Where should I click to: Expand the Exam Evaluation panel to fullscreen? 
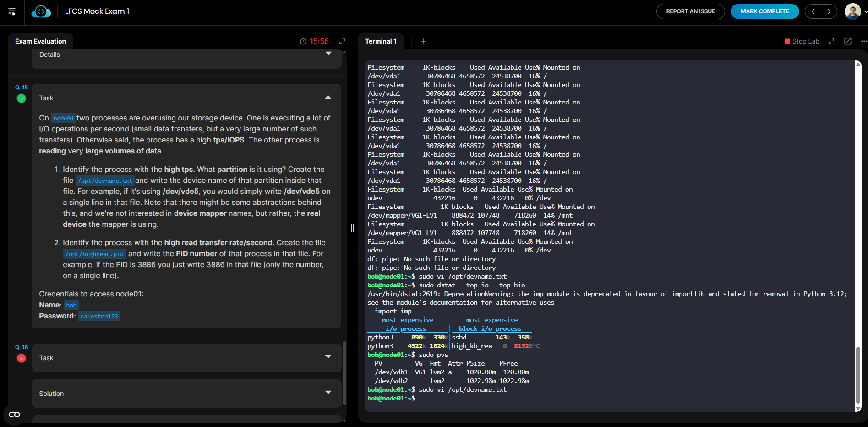[x=342, y=41]
